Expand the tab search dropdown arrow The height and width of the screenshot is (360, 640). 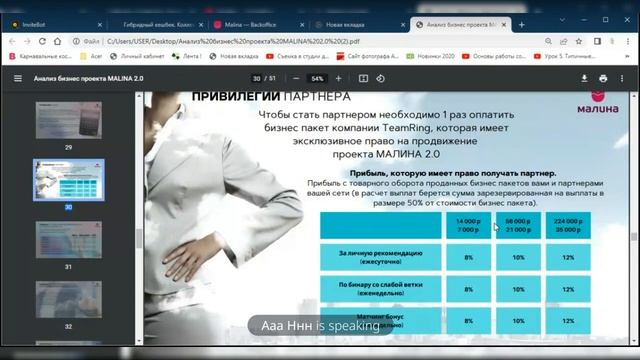[x=562, y=20]
